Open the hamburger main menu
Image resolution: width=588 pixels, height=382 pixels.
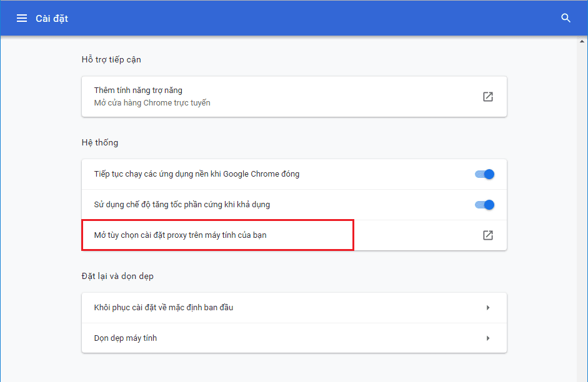(x=22, y=19)
